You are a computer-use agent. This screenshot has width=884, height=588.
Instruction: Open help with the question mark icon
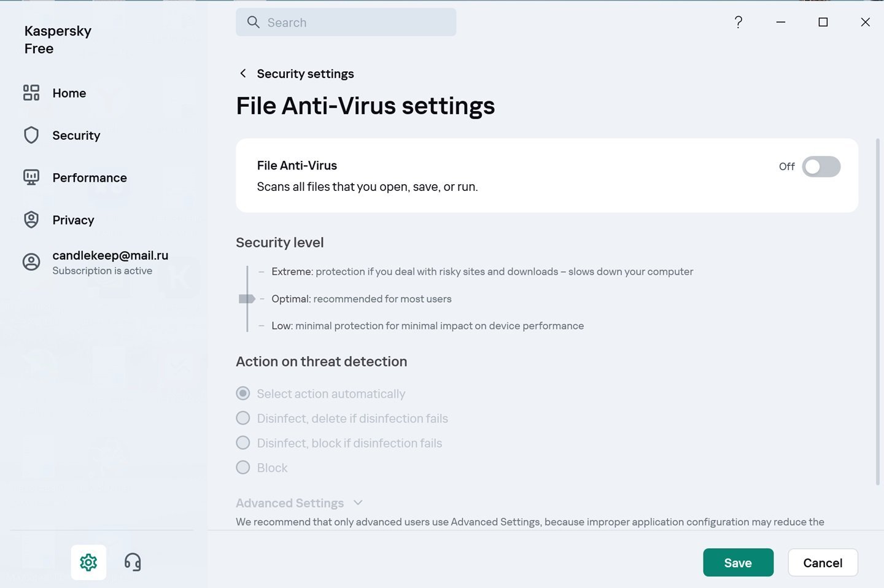click(739, 22)
